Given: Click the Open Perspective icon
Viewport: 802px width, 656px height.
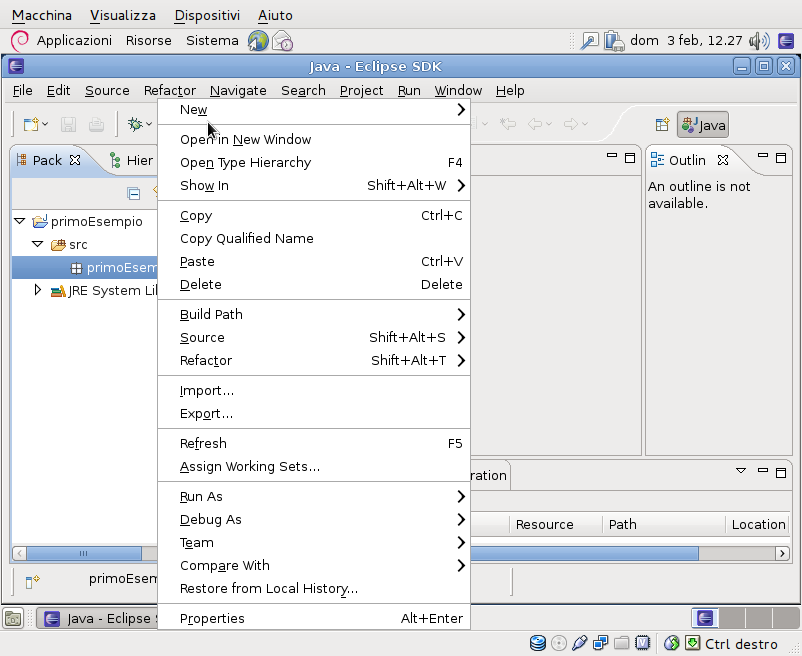Looking at the screenshot, I should pos(663,125).
